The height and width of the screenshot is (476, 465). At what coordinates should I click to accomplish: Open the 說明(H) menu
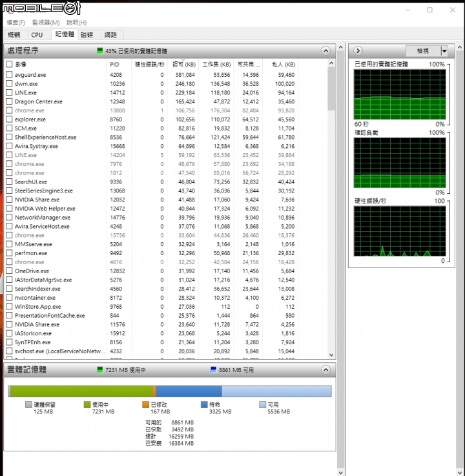(76, 23)
